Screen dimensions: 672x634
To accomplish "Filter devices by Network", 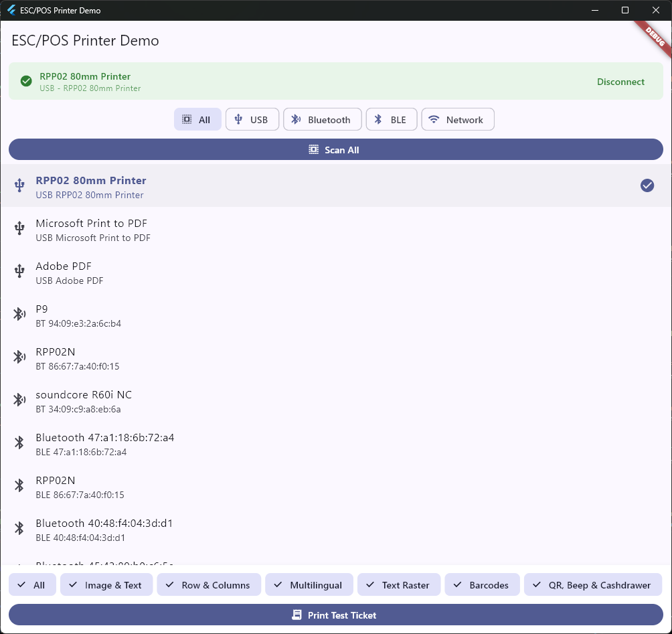I will 458,120.
